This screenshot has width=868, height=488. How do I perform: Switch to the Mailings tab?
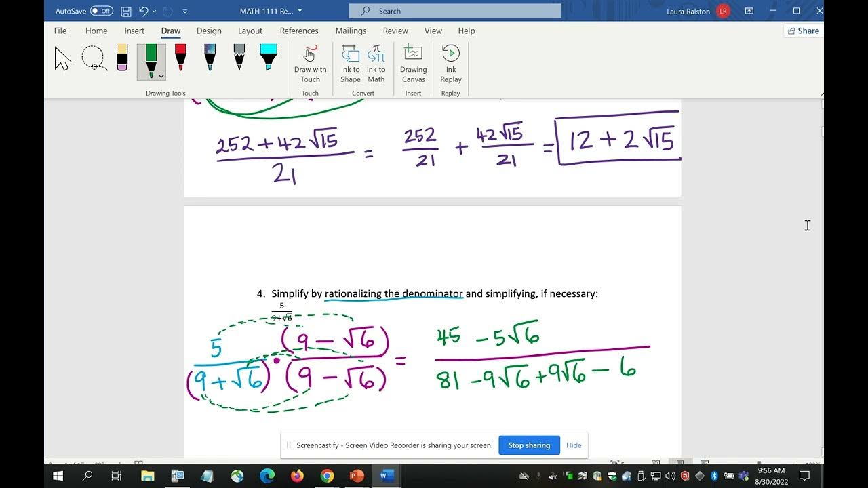point(351,30)
